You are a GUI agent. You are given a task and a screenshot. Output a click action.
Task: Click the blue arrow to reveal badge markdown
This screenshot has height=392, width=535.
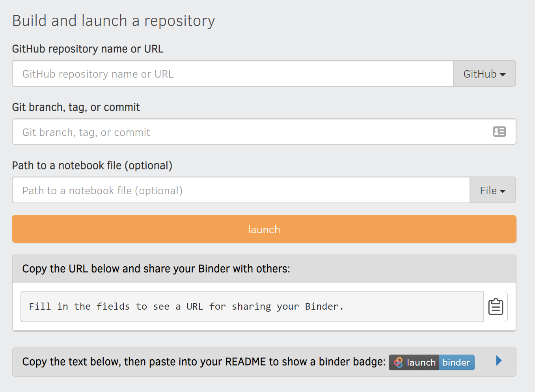point(498,360)
